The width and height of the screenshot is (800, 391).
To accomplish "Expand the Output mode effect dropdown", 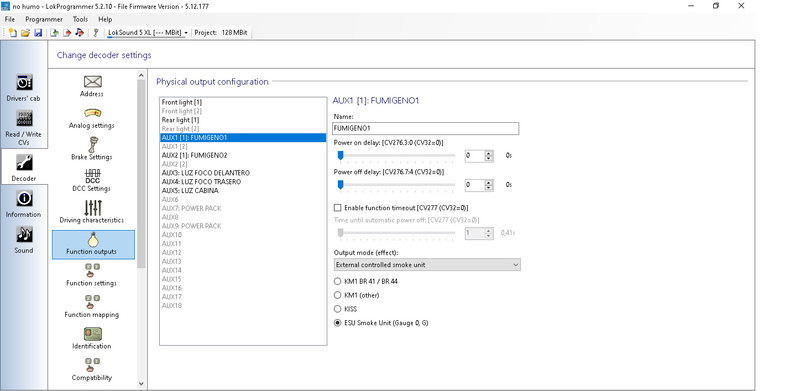I will 427,265.
